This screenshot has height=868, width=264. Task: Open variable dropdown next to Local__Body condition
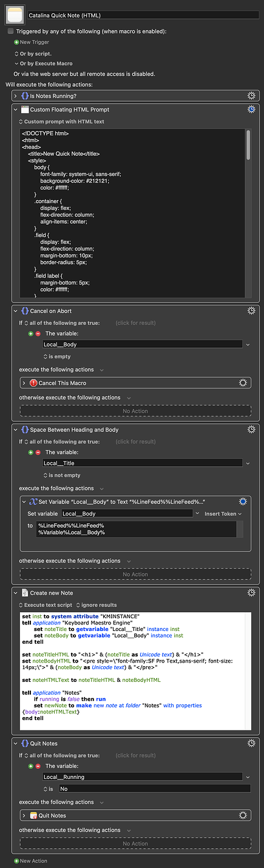pos(248,344)
